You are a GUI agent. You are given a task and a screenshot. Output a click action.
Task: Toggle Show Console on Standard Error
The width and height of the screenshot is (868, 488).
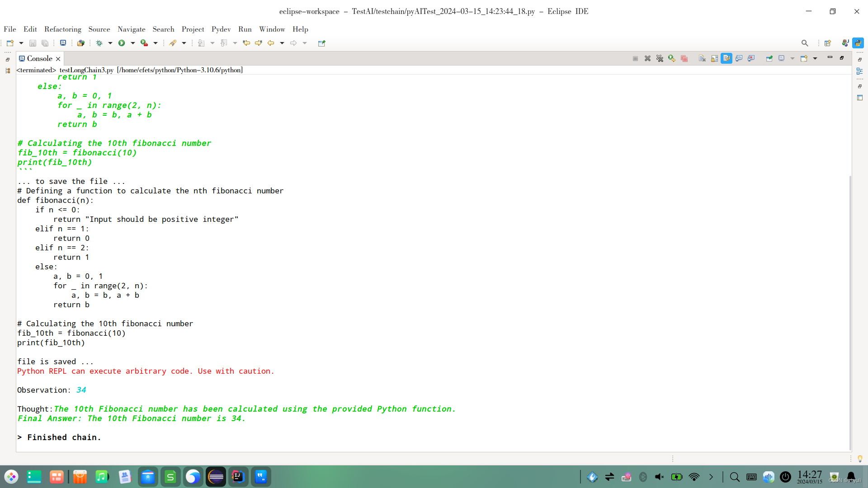tap(751, 58)
